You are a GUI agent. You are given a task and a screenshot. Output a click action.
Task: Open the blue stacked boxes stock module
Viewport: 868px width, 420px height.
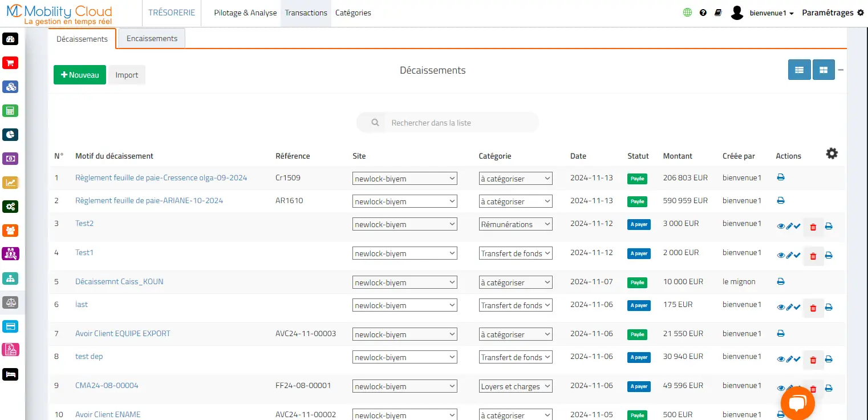(10, 87)
